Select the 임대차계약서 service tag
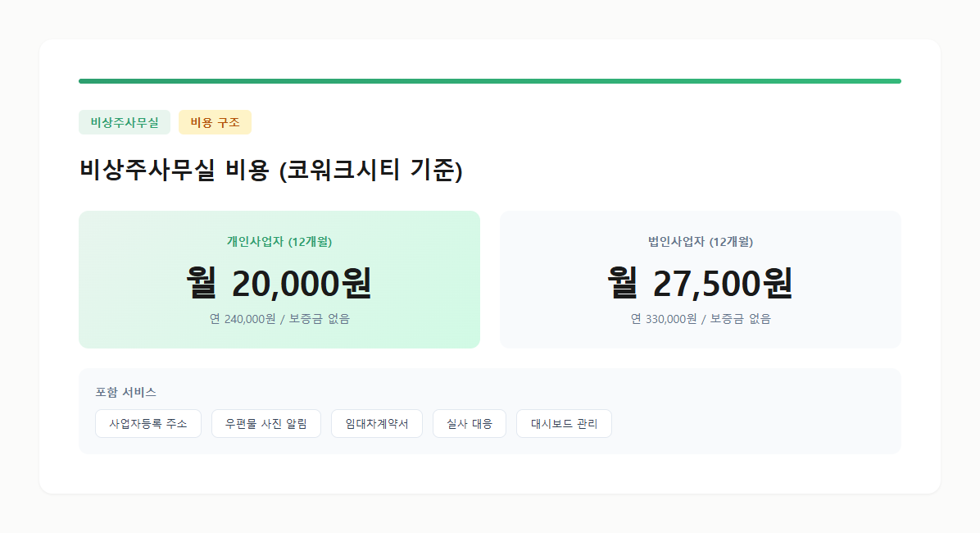The height and width of the screenshot is (533, 980). [x=376, y=423]
